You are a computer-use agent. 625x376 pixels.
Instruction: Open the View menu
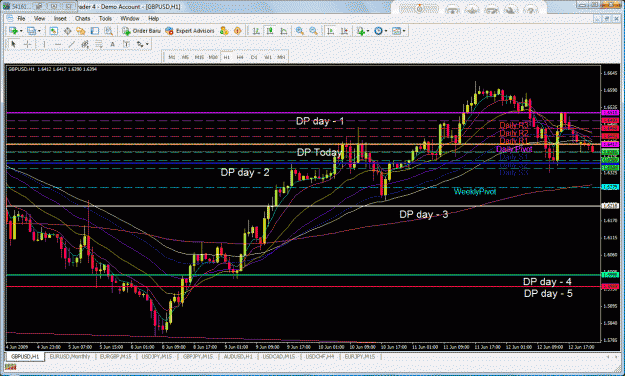click(x=39, y=18)
